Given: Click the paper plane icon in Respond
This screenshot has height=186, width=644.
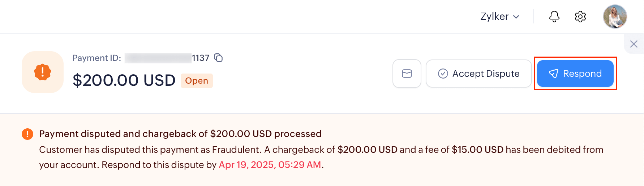Looking at the screenshot, I should (553, 74).
